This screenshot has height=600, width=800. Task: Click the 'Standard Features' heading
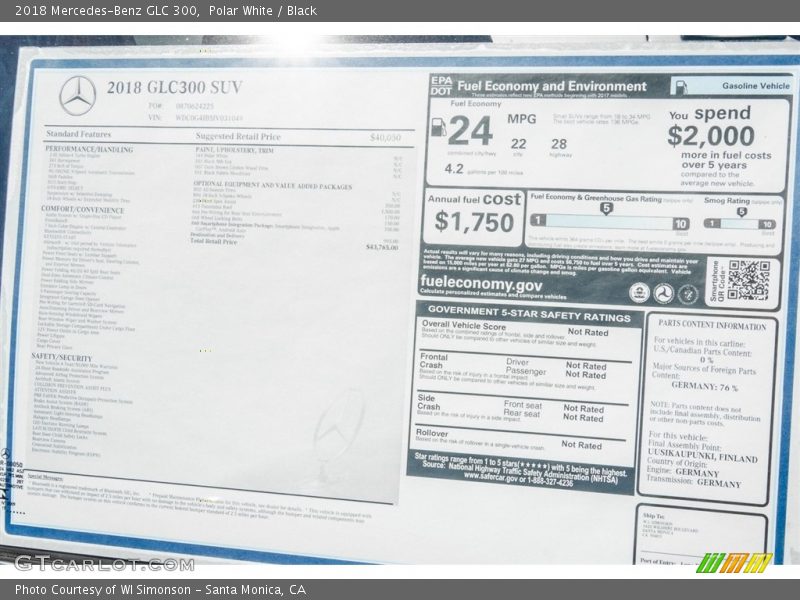(x=78, y=134)
